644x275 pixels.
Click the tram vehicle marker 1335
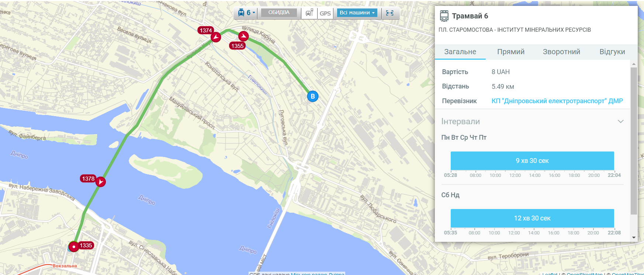74,247
